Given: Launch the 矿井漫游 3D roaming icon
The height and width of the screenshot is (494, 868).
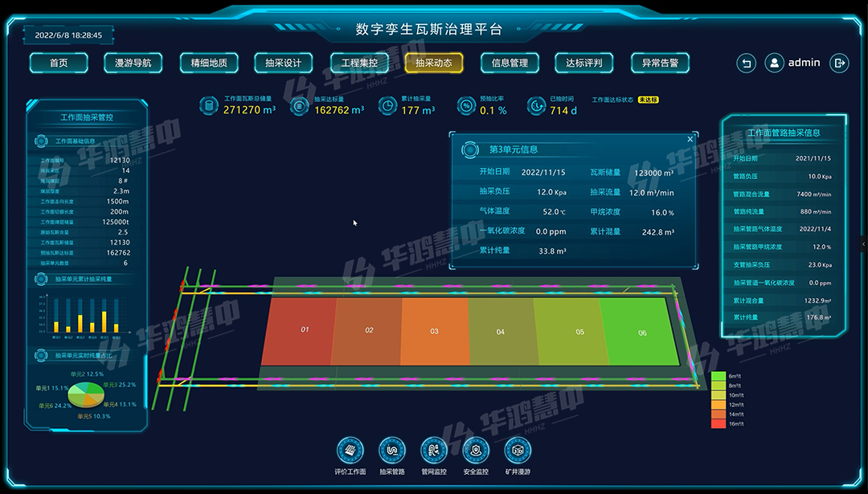Looking at the screenshot, I should [x=518, y=450].
